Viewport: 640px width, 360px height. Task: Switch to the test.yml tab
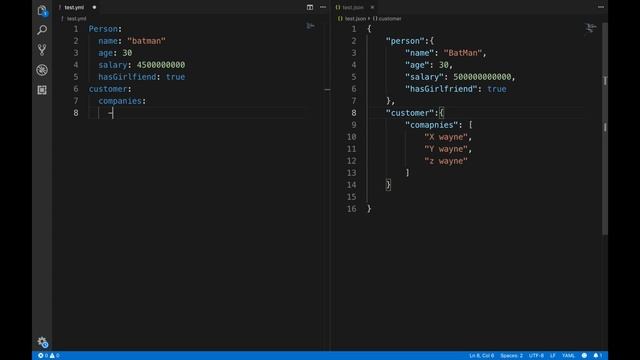tap(74, 7)
